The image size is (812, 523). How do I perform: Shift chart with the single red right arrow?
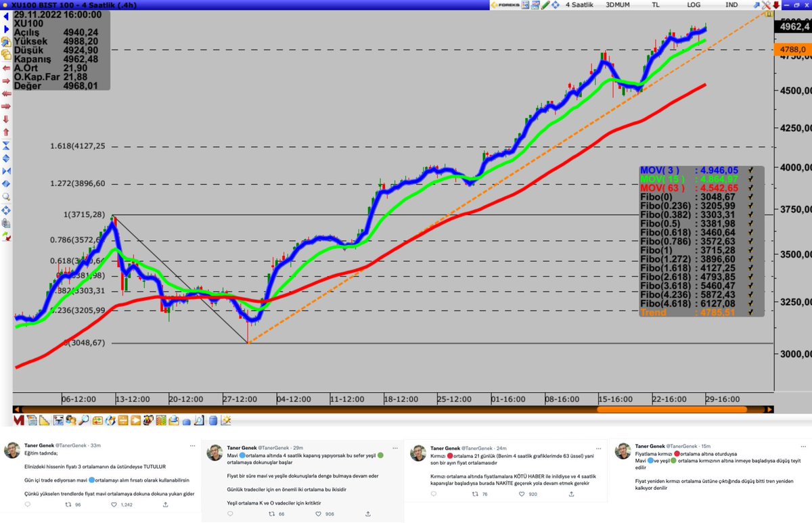click(x=6, y=81)
